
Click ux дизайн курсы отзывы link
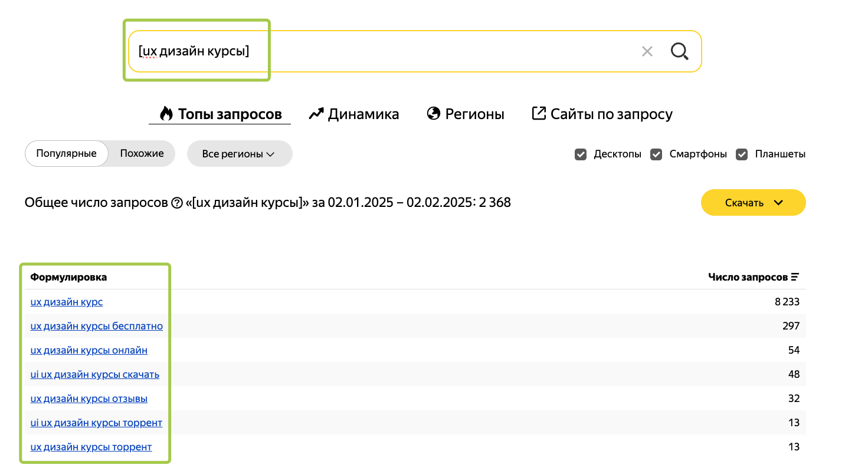pos(89,398)
